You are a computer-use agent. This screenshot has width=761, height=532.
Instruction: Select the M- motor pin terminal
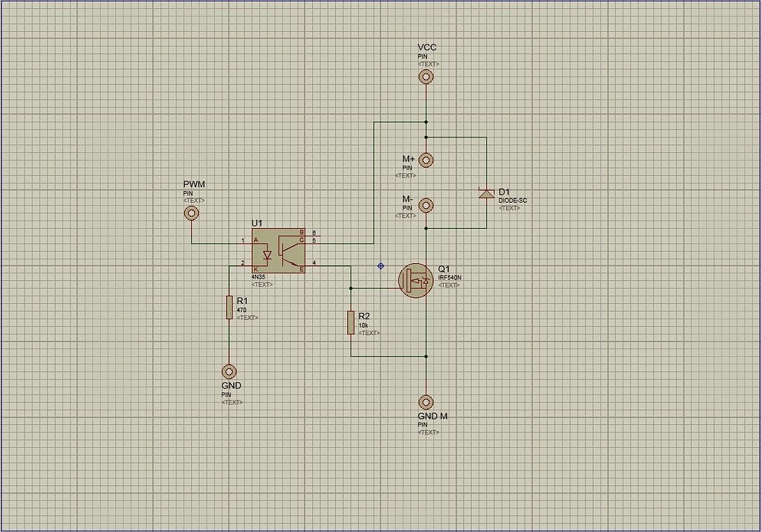[426, 204]
